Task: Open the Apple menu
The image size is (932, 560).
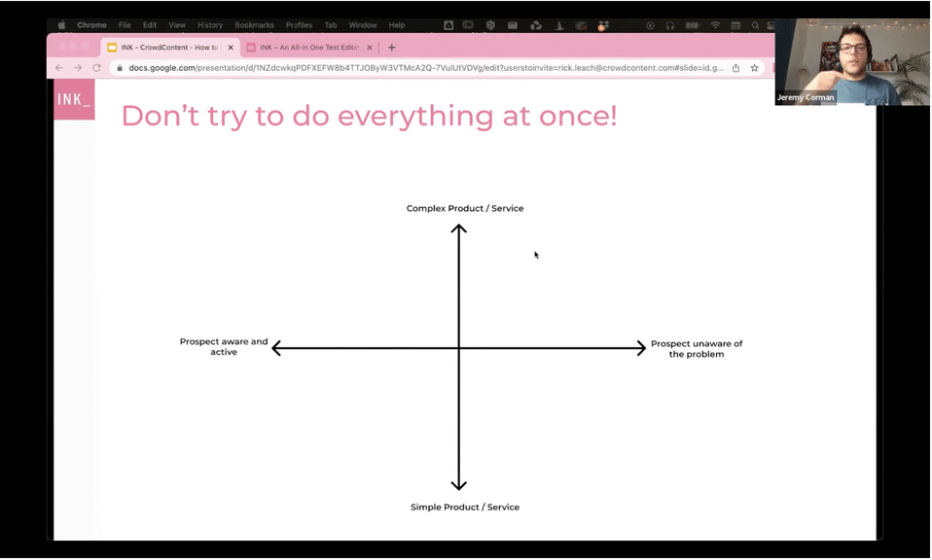Action: click(x=62, y=25)
